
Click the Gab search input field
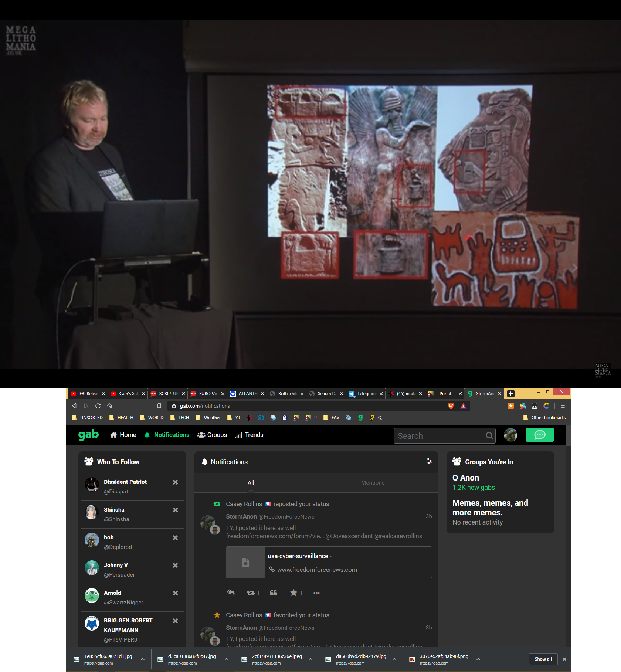pos(440,436)
